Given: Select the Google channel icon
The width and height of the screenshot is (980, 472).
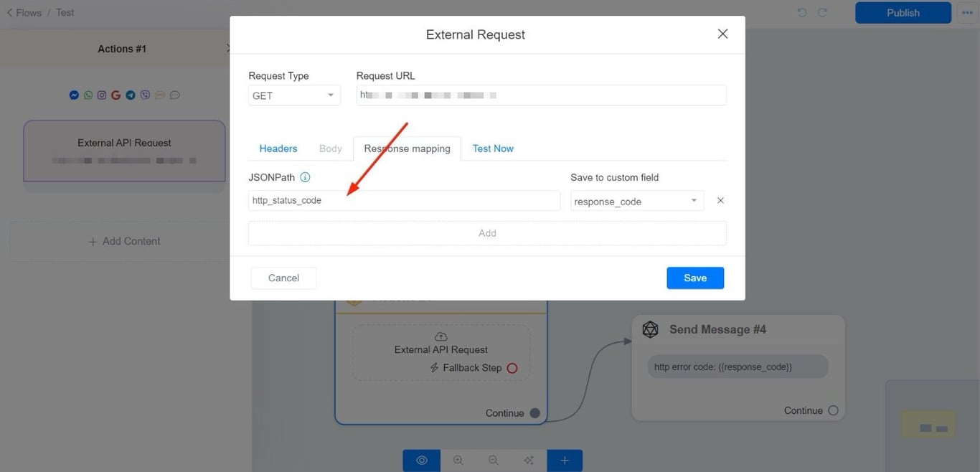Looking at the screenshot, I should (x=116, y=95).
